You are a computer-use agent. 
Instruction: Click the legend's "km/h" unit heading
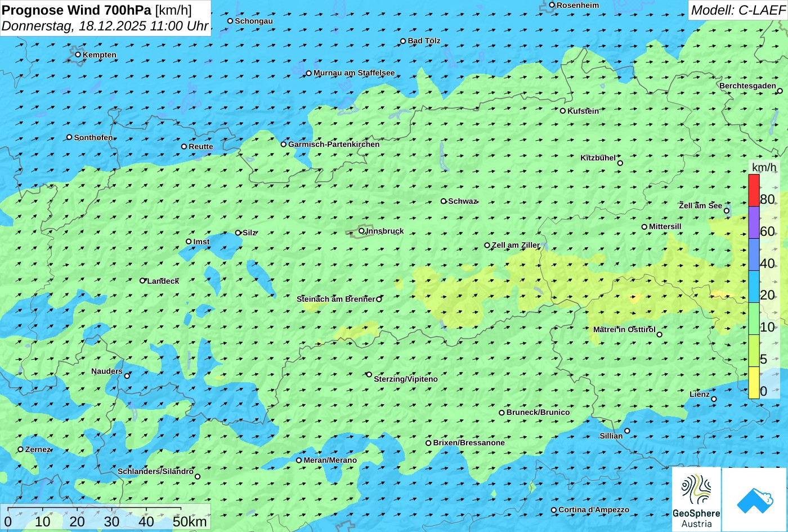click(764, 167)
